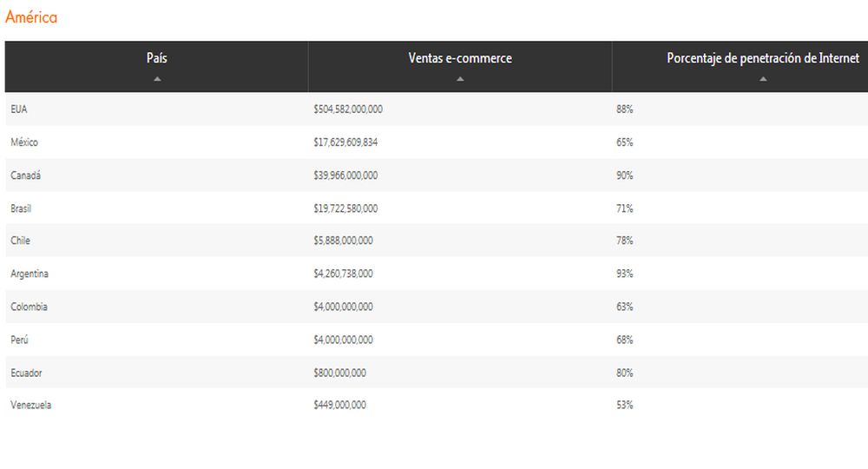Screen dimensions: 868x469
Task: Click the sort arrow under País
Action: pos(157,79)
